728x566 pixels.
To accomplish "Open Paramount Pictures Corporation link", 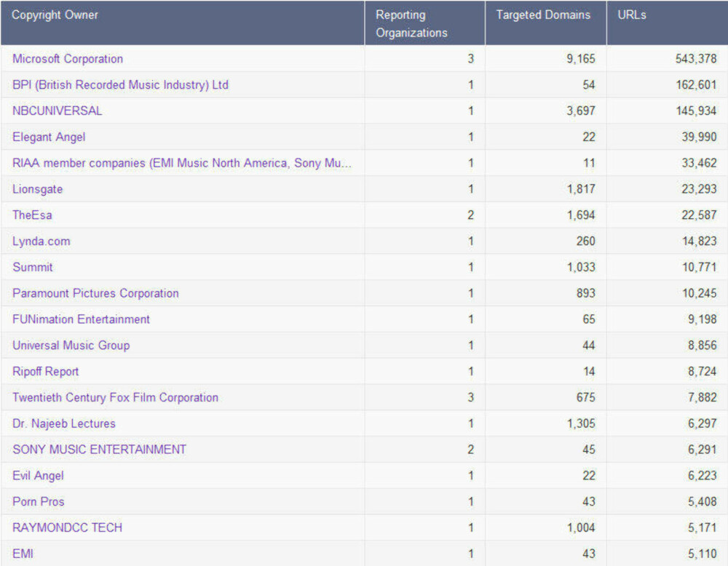I will point(95,294).
